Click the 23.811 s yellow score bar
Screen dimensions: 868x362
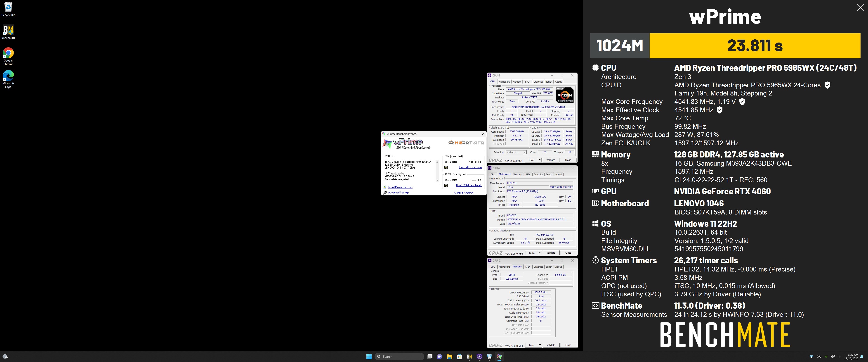pyautogui.click(x=755, y=45)
